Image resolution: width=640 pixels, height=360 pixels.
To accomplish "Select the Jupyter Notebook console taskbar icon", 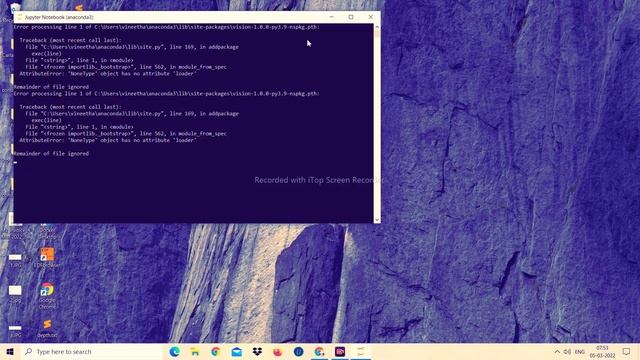I will point(361,351).
